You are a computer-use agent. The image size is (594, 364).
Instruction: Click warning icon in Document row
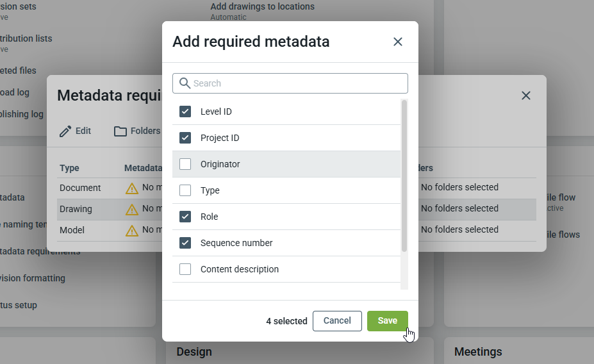[132, 188]
